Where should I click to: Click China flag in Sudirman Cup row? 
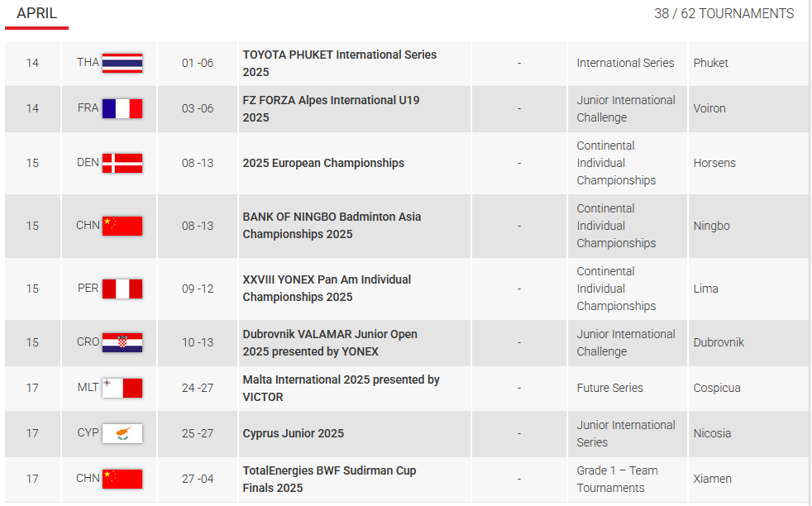122,479
